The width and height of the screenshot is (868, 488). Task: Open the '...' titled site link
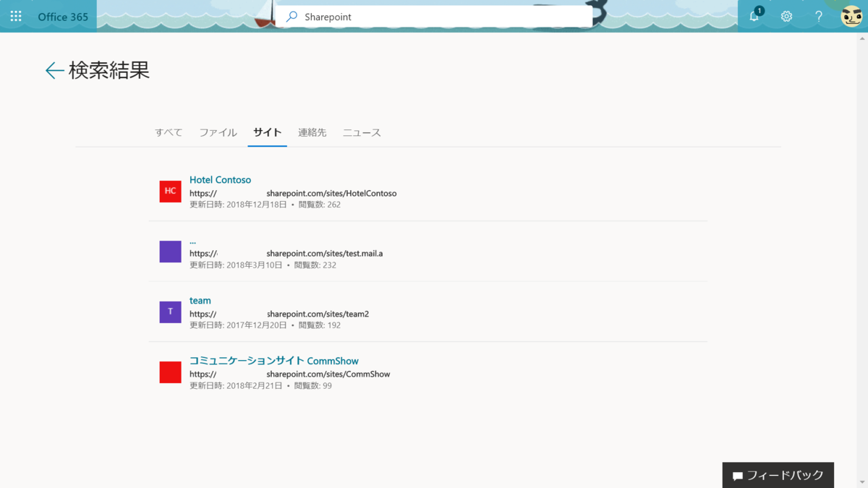[x=192, y=241]
